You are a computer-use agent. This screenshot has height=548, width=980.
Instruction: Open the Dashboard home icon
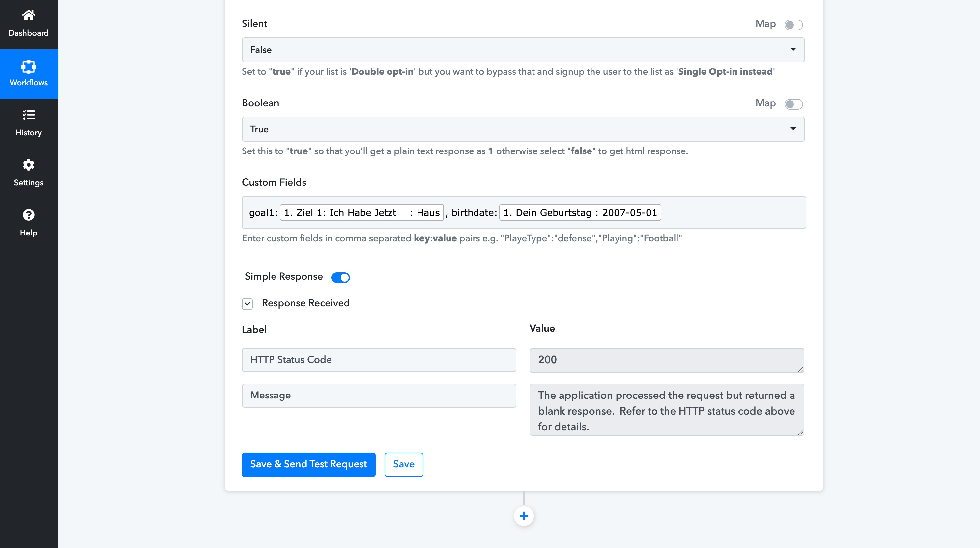point(29,15)
